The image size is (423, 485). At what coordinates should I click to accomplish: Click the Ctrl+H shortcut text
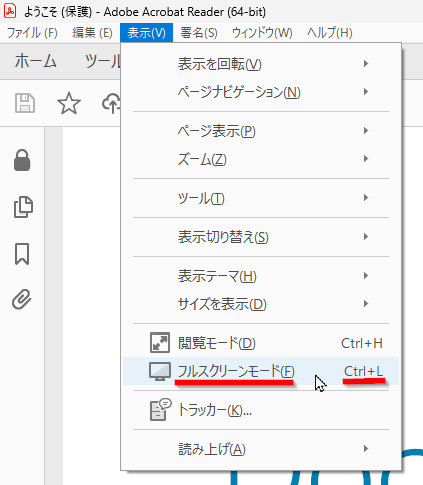tap(362, 343)
